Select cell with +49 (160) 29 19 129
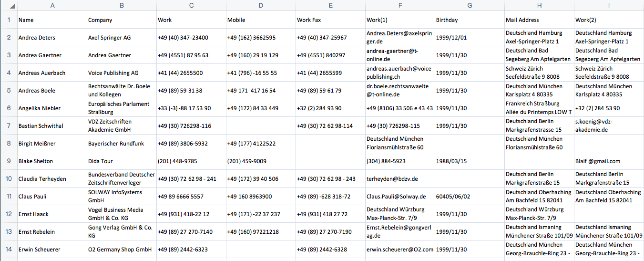Viewport: 644px width, 261px height. pyautogui.click(x=261, y=55)
